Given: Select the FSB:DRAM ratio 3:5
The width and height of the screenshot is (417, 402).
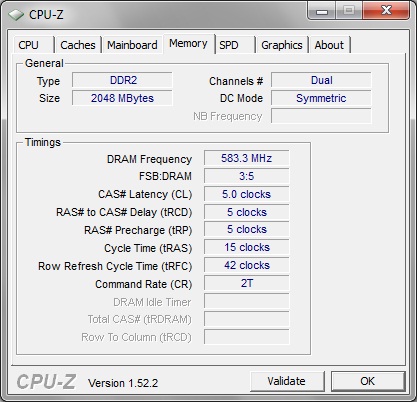Looking at the screenshot, I should (247, 176).
